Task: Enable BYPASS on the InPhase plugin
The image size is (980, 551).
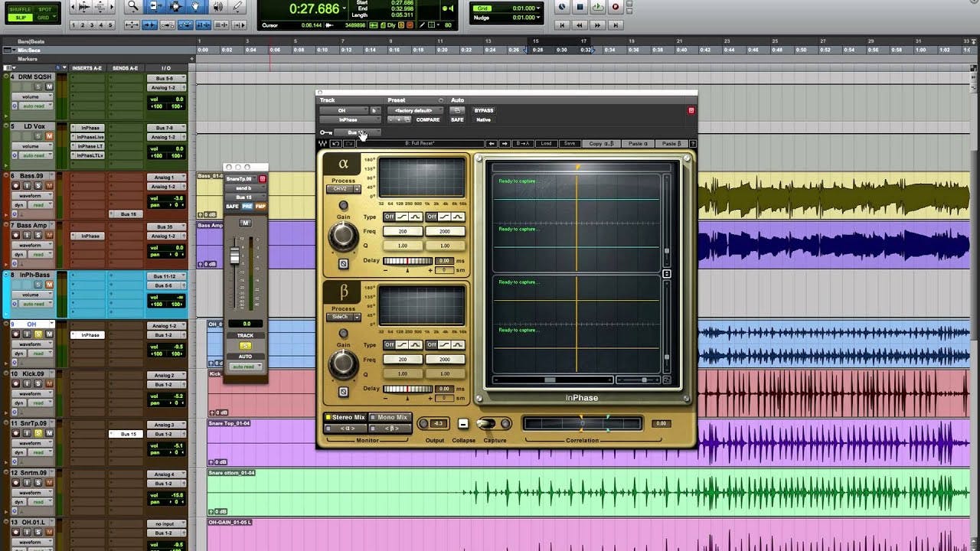Action: (x=483, y=110)
